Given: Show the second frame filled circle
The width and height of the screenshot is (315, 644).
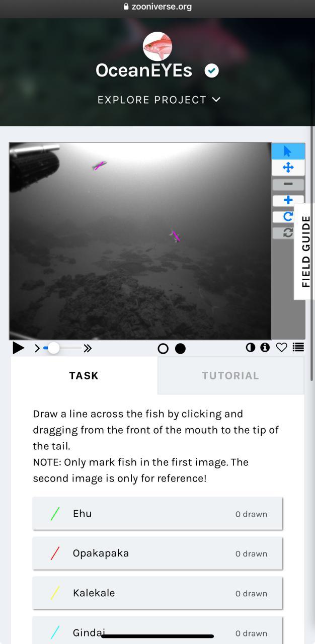Looking at the screenshot, I should (180, 349).
